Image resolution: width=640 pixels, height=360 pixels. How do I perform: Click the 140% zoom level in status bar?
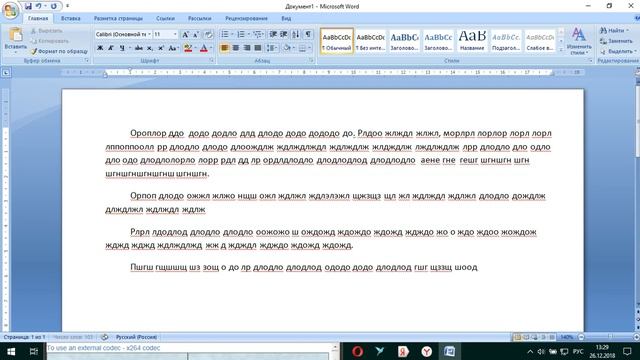tap(567, 337)
